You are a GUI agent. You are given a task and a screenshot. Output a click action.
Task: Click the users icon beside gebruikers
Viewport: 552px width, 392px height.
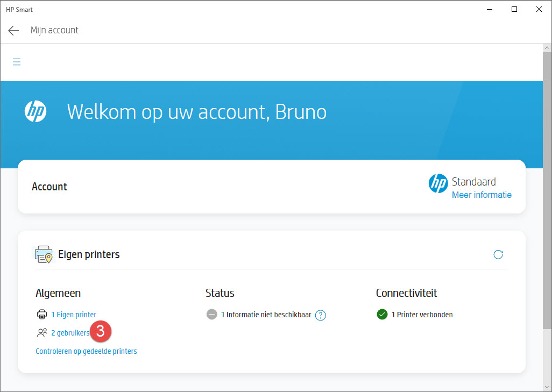[42, 333]
